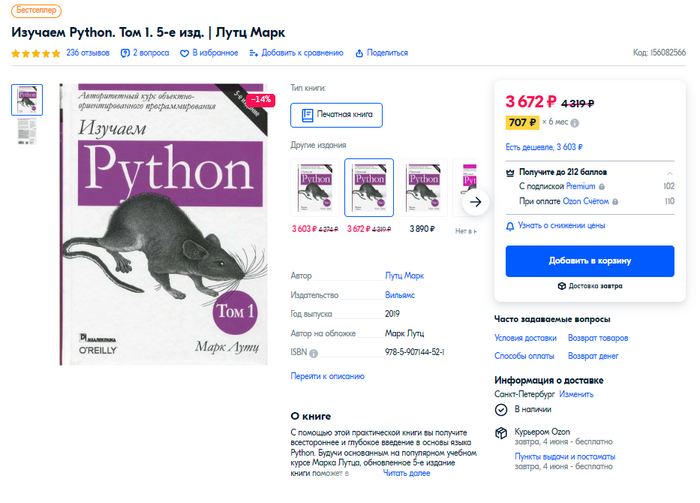Select the second small cover preview thumbnail

pyautogui.click(x=27, y=132)
